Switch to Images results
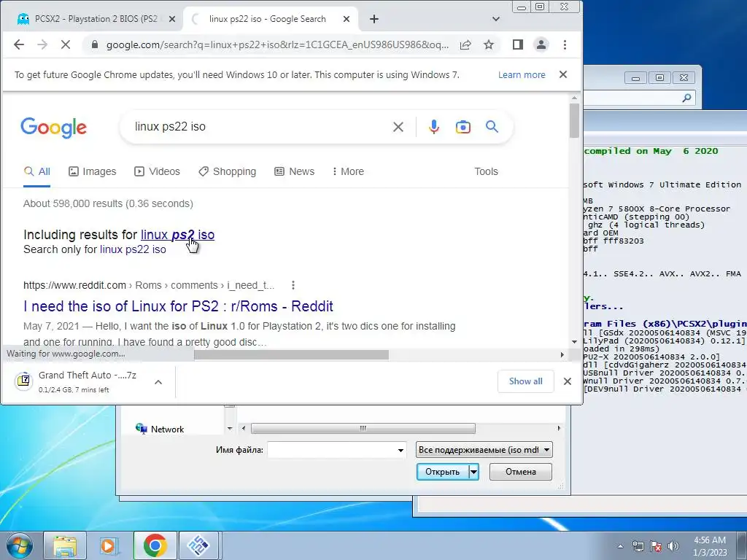Image resolution: width=747 pixels, height=560 pixels. coord(93,171)
